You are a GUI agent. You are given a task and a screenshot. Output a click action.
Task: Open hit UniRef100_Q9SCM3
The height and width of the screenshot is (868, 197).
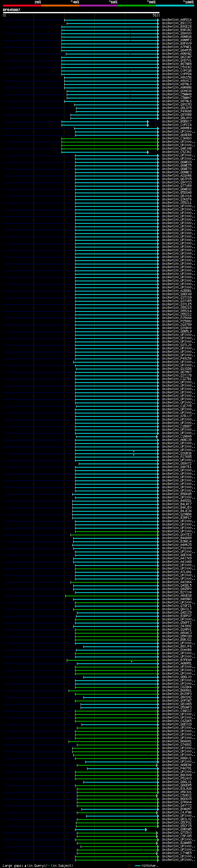tap(177, 104)
